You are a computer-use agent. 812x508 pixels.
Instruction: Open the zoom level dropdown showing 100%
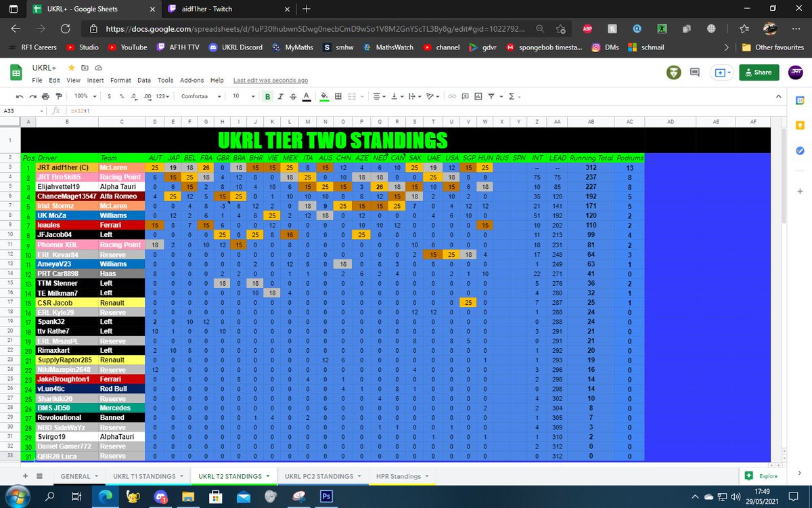(x=84, y=96)
